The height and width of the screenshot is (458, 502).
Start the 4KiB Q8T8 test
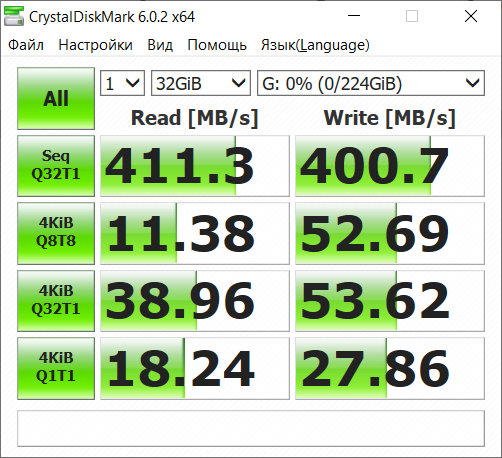point(56,233)
